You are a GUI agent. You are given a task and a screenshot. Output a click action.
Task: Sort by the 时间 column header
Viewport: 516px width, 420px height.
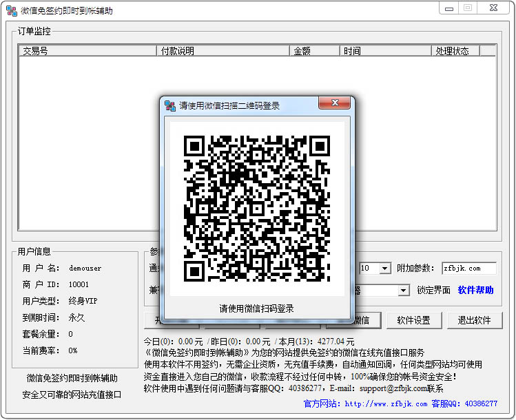click(385, 51)
